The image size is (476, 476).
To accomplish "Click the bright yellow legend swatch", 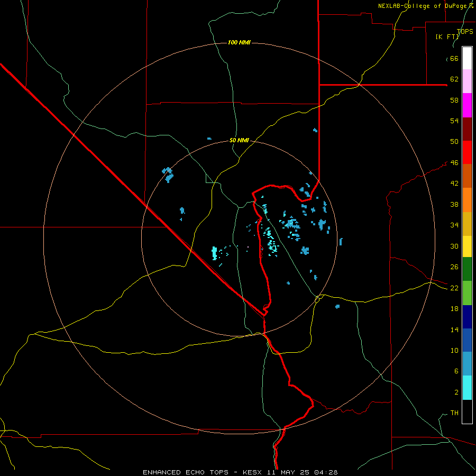I will coord(467,246).
